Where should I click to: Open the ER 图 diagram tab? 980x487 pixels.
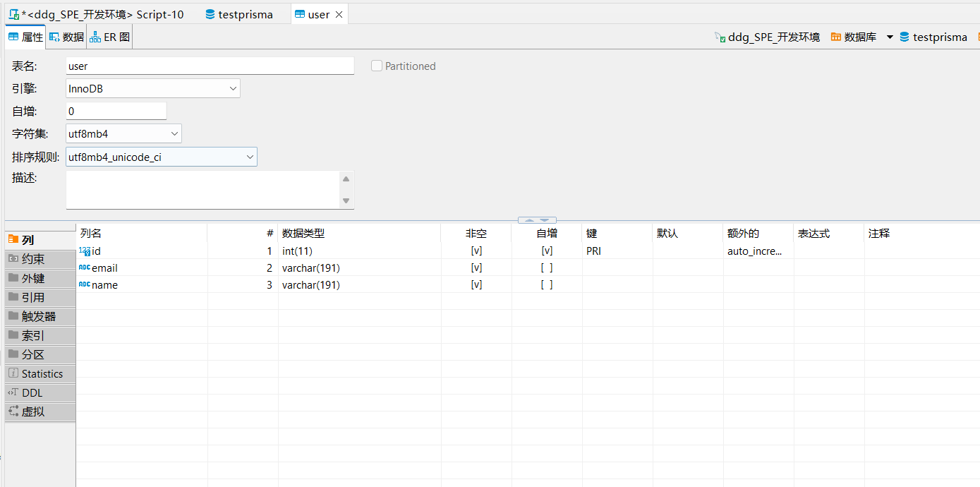pos(110,37)
